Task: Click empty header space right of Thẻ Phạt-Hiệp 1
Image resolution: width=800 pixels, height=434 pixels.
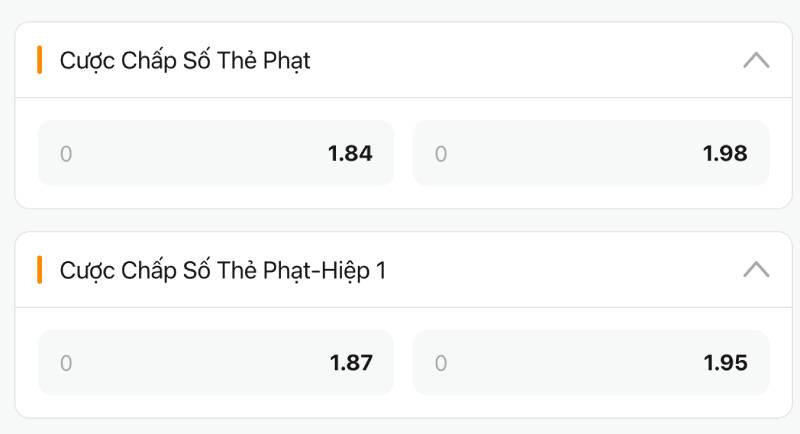Action: (x=560, y=270)
